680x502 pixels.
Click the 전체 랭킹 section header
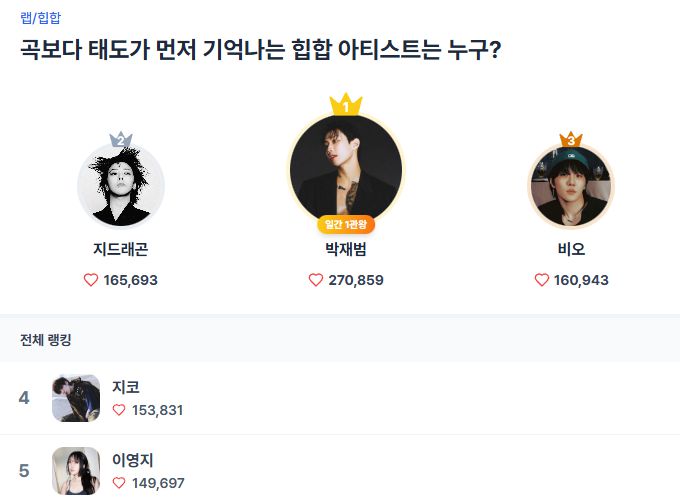pyautogui.click(x=46, y=340)
